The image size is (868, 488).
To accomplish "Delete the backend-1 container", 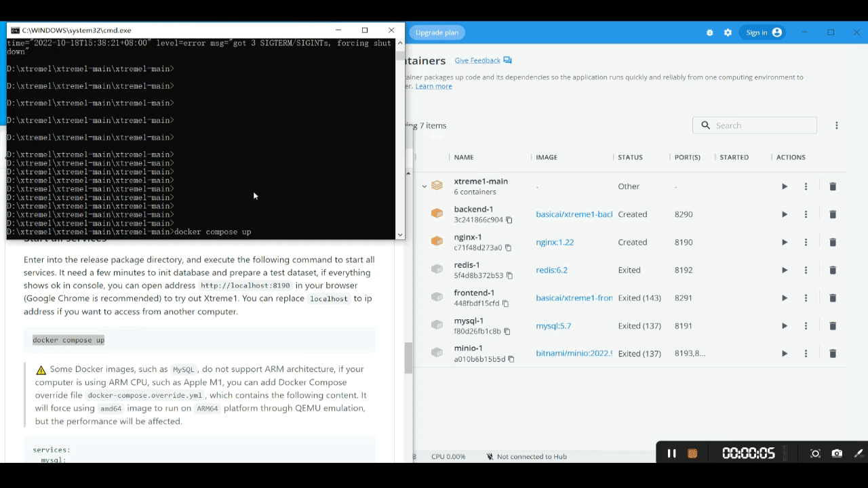I will [x=833, y=214].
